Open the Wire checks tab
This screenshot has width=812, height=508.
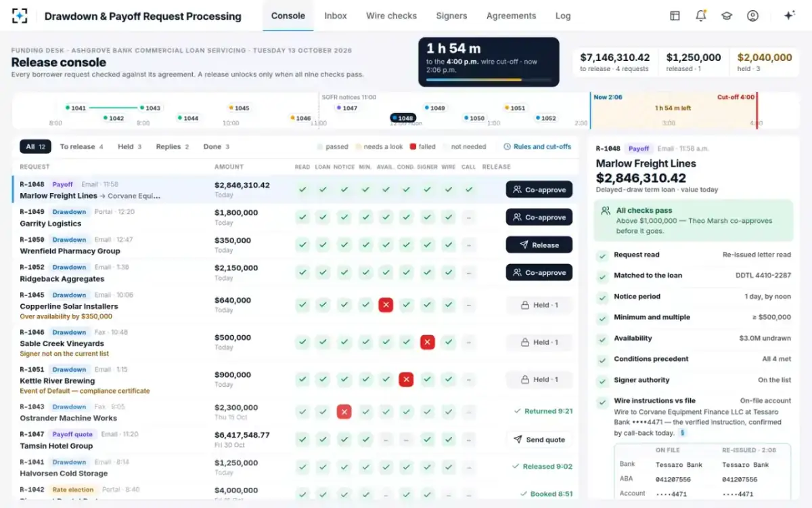click(391, 16)
